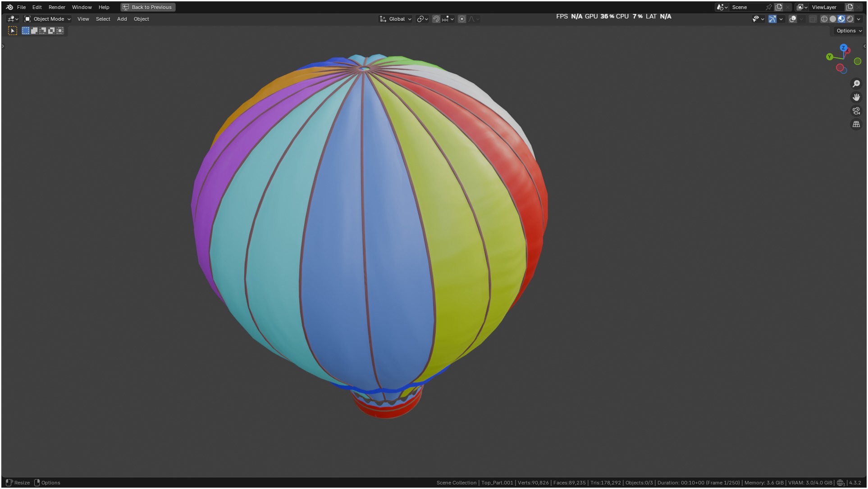This screenshot has height=489, width=868.
Task: Choose the Set New Selection mode icon
Action: (26, 31)
